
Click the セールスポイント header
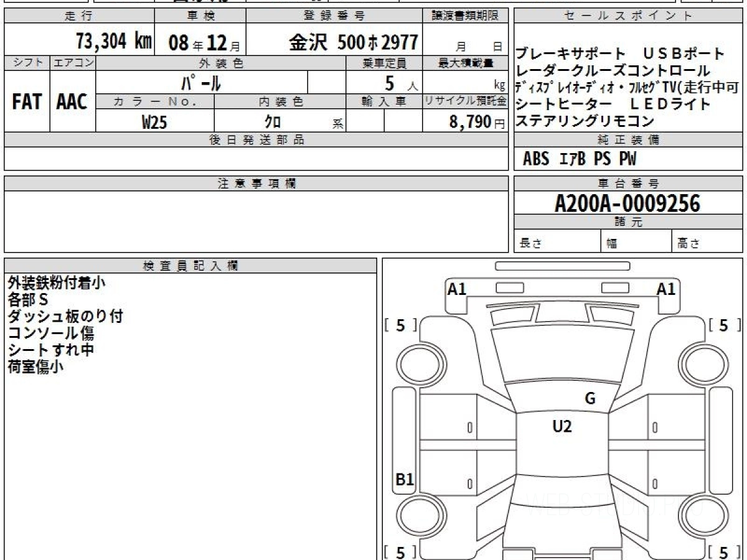click(627, 16)
